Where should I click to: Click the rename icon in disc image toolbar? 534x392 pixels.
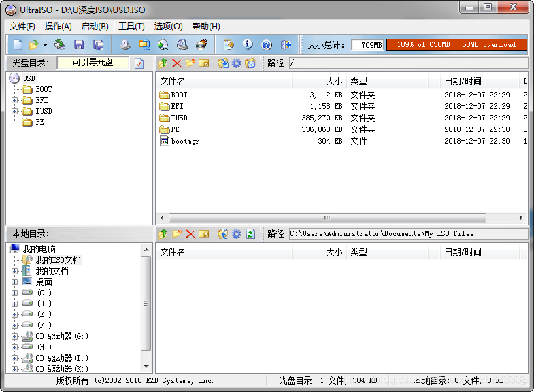coord(203,63)
